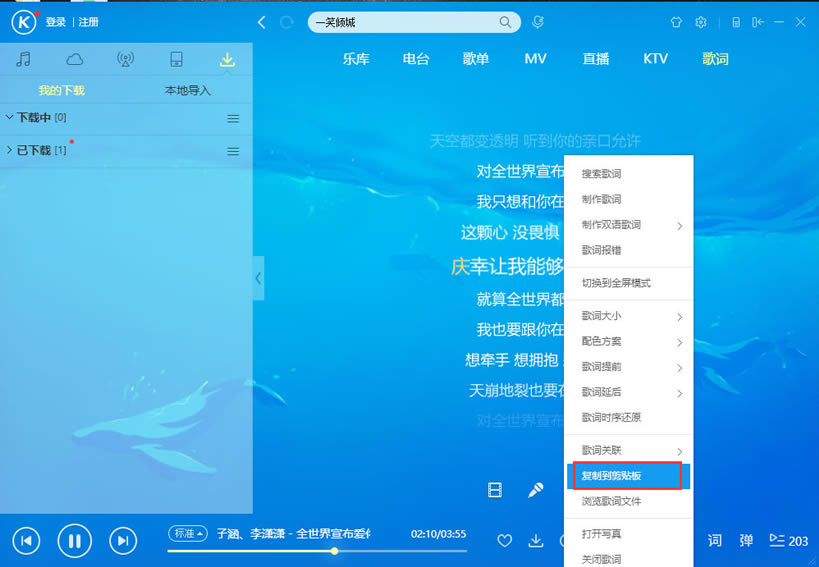
Task: Click the 注册 register link
Action: [88, 22]
